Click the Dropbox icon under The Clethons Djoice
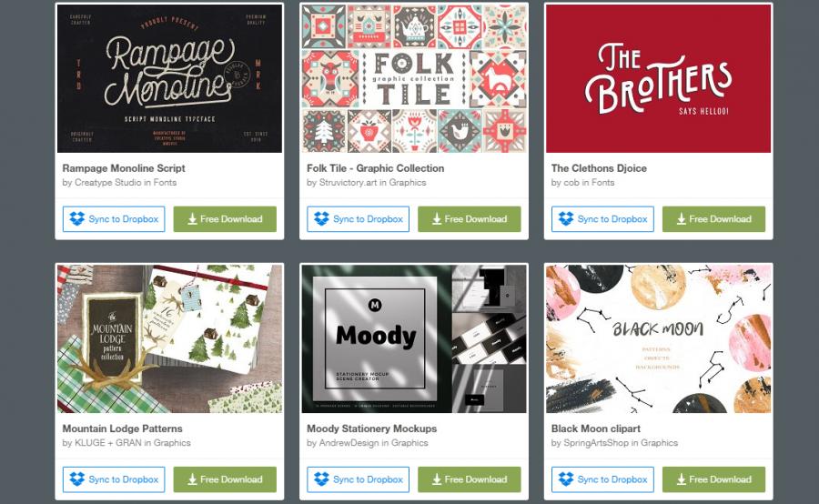 [566, 219]
